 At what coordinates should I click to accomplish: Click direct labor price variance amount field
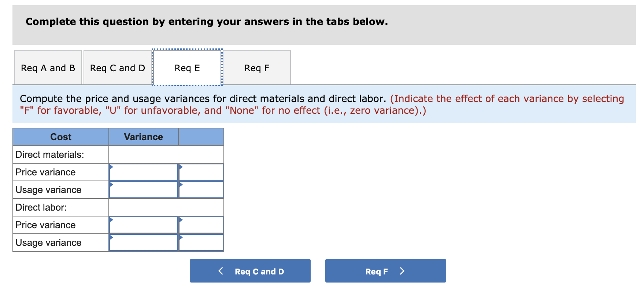[144, 225]
